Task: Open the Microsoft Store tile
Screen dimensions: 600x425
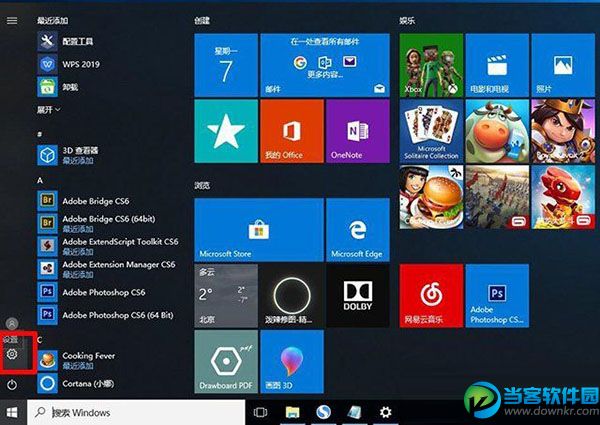Action: coord(259,230)
